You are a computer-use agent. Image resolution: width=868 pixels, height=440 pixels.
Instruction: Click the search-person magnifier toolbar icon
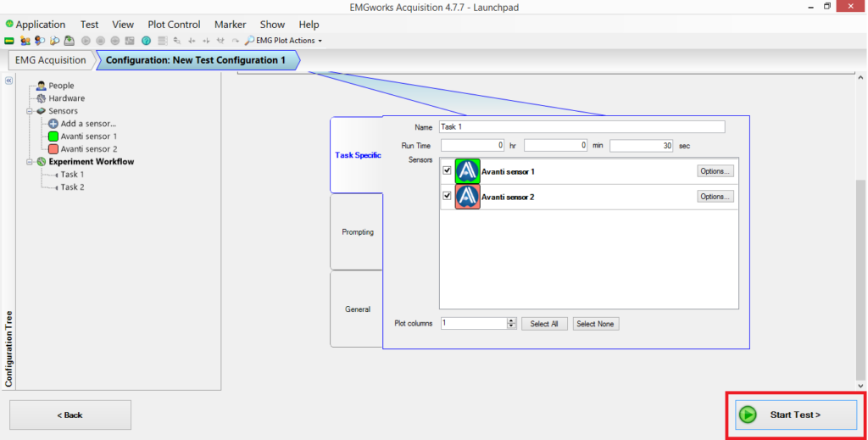click(x=40, y=41)
